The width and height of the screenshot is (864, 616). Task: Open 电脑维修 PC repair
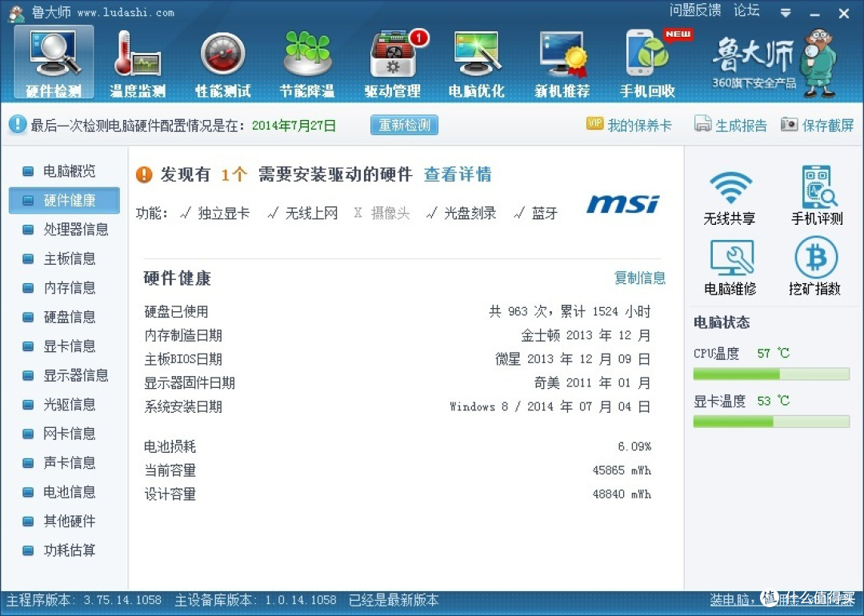coord(730,268)
